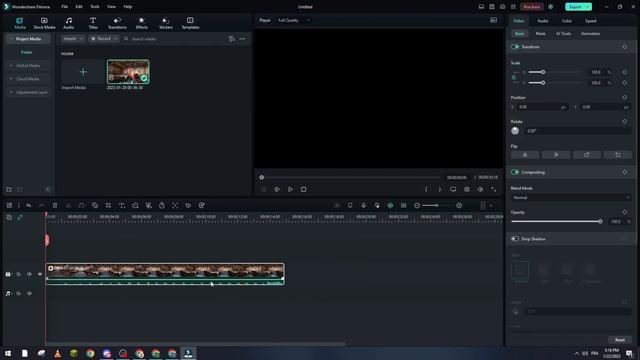The image size is (640, 360).
Task: Toggle the green auto ripple icon
Action: click(x=390, y=206)
